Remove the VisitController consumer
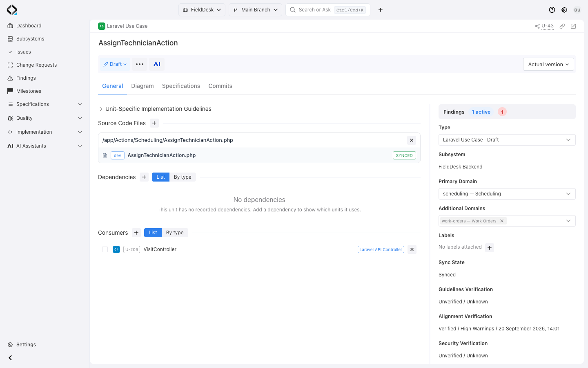This screenshot has height=368, width=588. point(412,249)
